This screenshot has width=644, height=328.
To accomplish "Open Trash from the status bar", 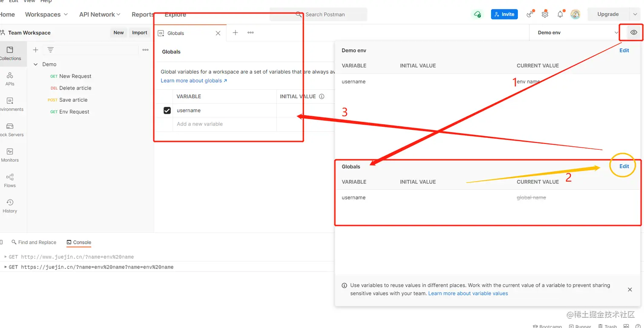I will pos(607,327).
